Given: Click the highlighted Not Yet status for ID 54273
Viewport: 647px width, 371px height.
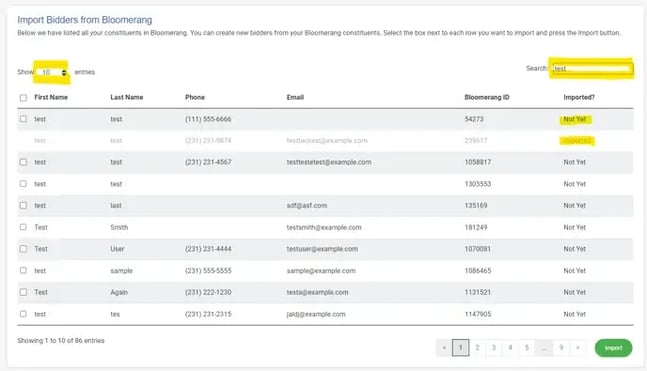Looking at the screenshot, I should (575, 119).
